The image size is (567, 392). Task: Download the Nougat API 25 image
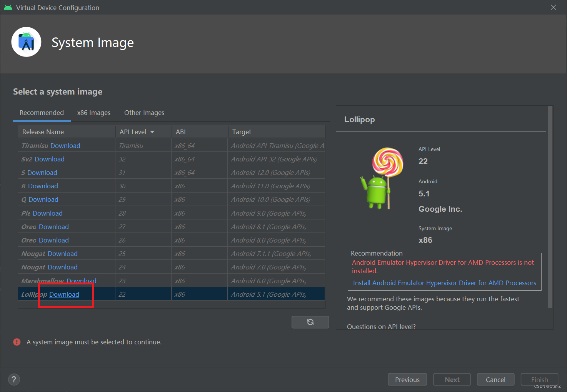click(x=63, y=254)
